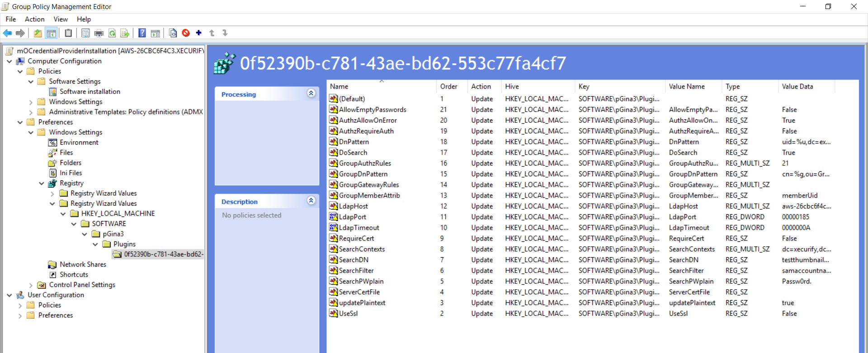
Task: Toggle the Show/Hide Action Pane icon
Action: pos(156,33)
